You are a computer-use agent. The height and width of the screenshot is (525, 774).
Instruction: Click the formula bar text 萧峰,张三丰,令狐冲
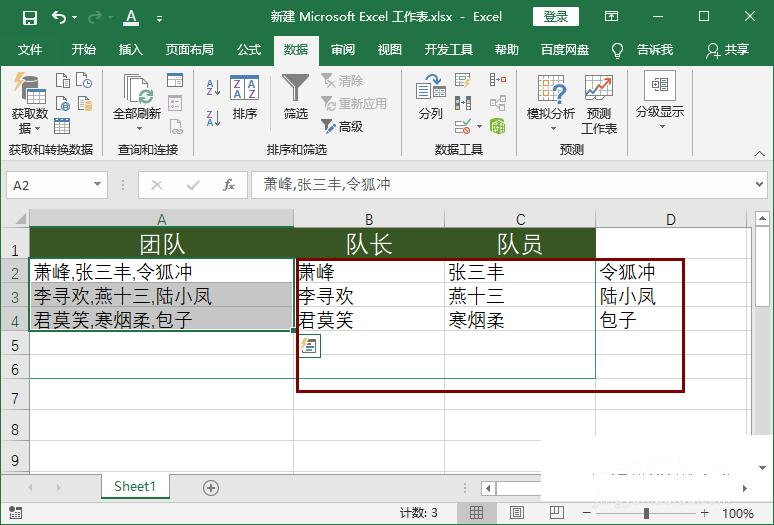click(x=327, y=185)
